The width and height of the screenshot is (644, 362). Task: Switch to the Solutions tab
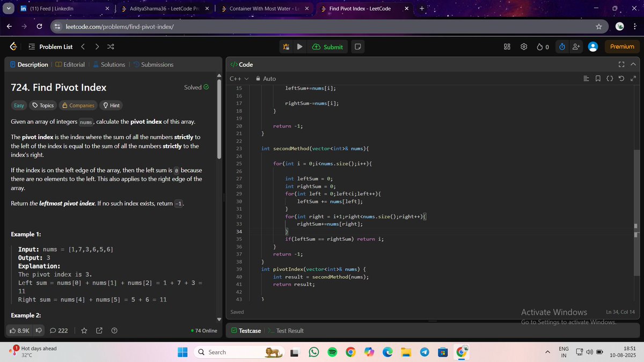109,64
